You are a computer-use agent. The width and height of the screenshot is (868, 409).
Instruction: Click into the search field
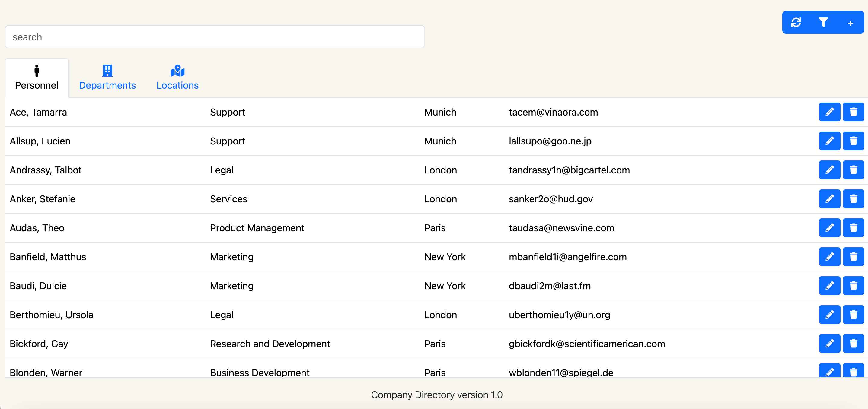(x=215, y=37)
